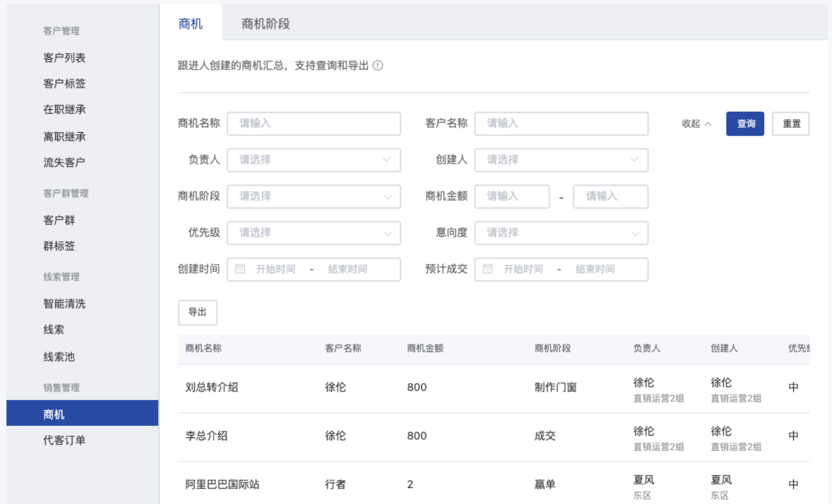Click the 商机金额 column header

pos(425,348)
